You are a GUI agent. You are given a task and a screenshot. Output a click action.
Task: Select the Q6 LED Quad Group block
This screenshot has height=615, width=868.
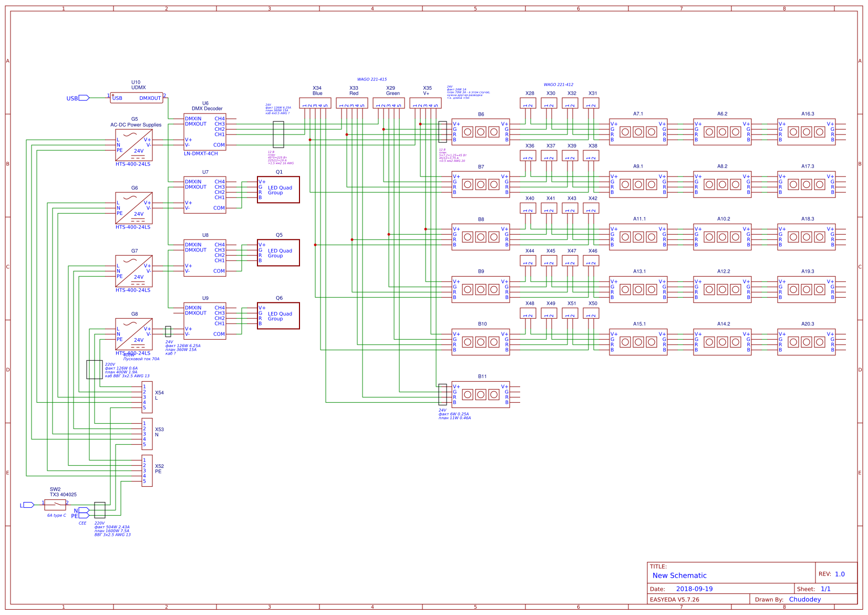[278, 316]
